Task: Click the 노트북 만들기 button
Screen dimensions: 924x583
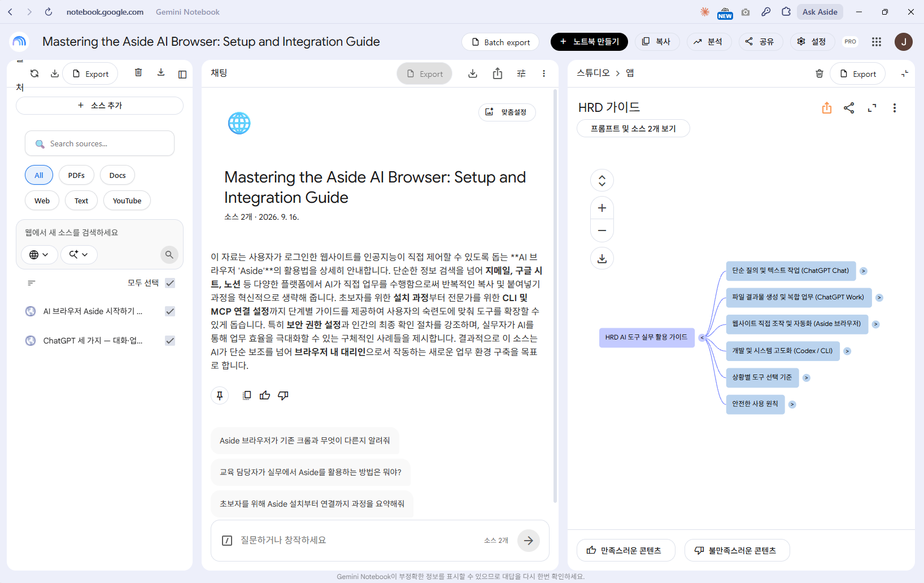Action: pyautogui.click(x=589, y=42)
